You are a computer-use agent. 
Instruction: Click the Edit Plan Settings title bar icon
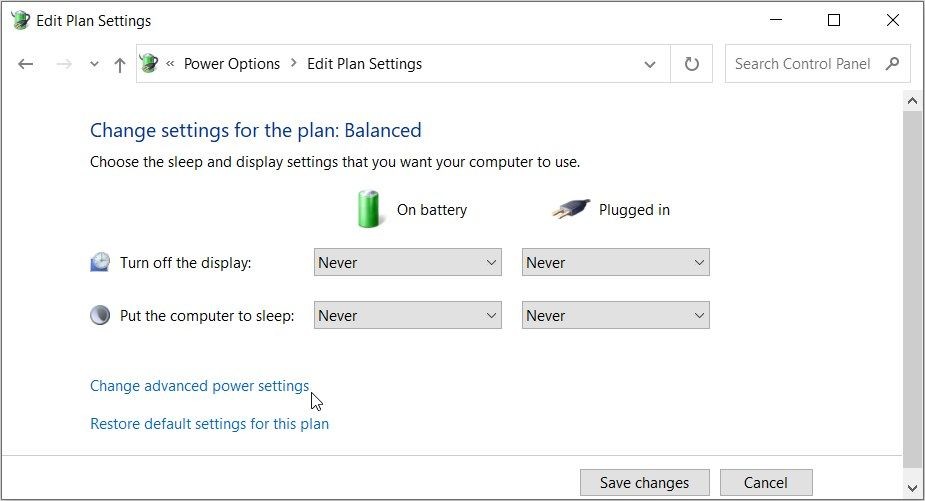click(x=20, y=20)
